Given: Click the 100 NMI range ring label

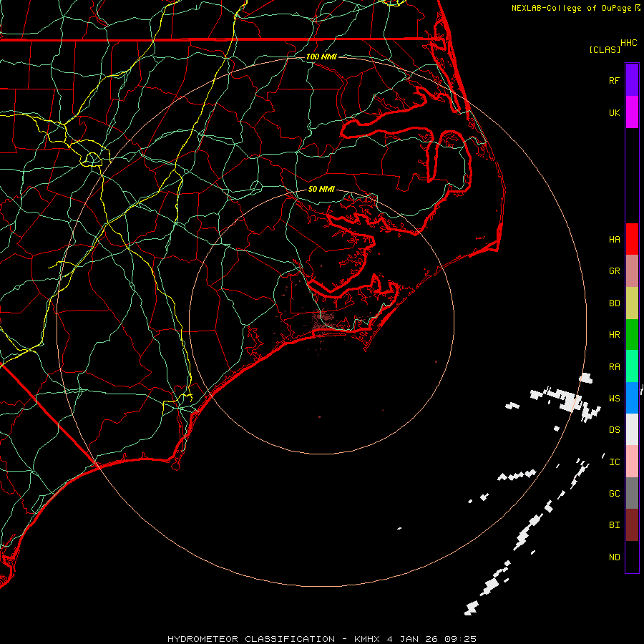Looking at the screenshot, I should [321, 57].
